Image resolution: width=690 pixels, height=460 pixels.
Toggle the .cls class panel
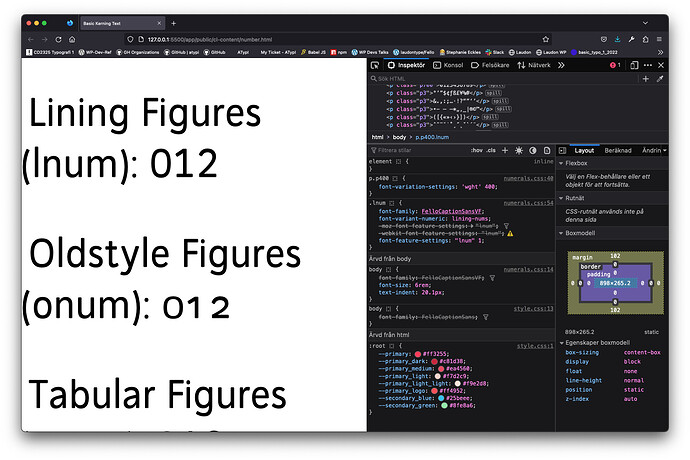pos(491,149)
